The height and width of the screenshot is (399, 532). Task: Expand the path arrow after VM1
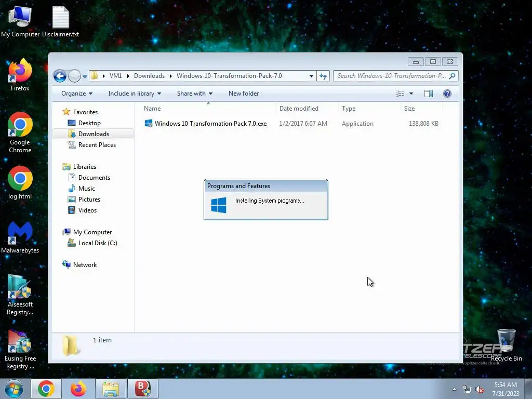pyautogui.click(x=128, y=76)
